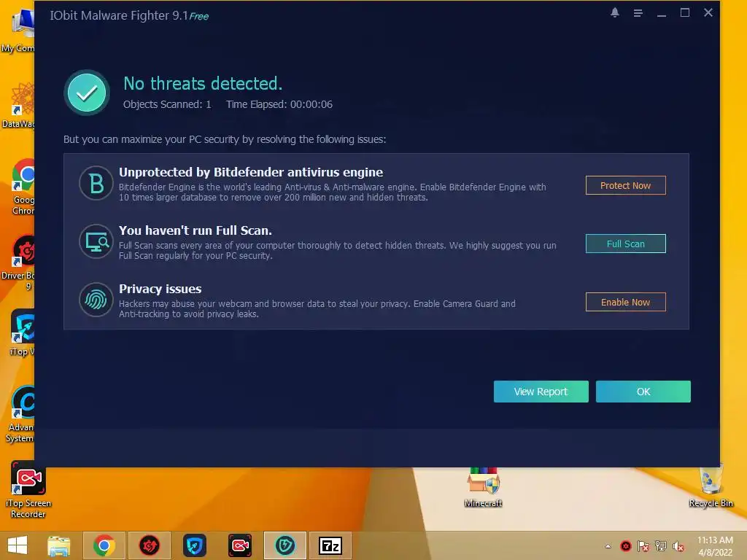
Task: Select 'Unprotected by Bitdefender antivirus engine' heading
Action: (x=251, y=172)
